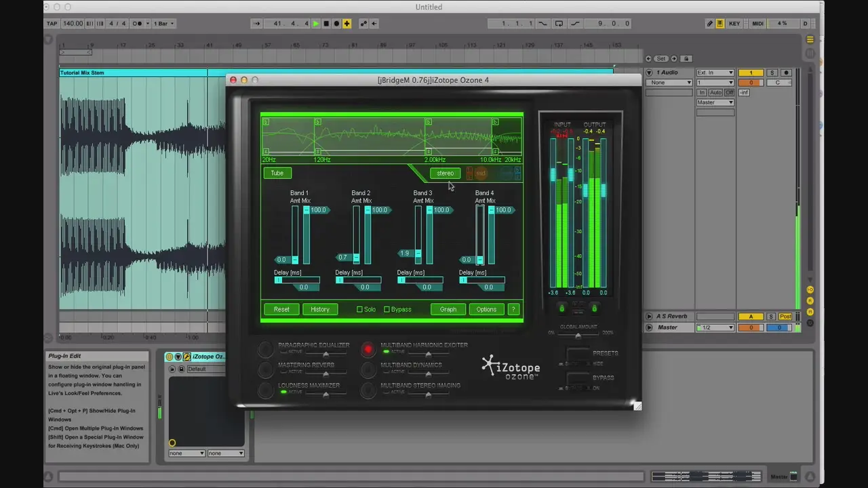868x488 pixels.
Task: Open the None clip chooser on 1 Audio
Action: (x=669, y=83)
